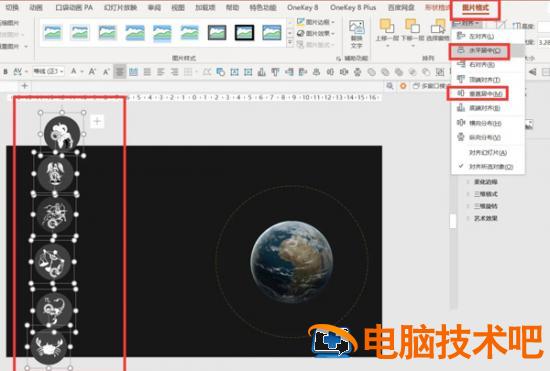Select the Cancer crab zodiac image
This screenshot has height=371, width=550.
coord(48,347)
